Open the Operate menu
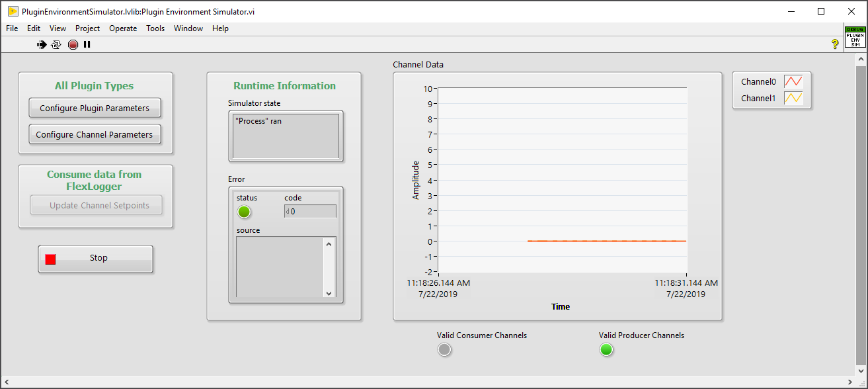Viewport: 868px width, 389px height. pyautogui.click(x=123, y=28)
